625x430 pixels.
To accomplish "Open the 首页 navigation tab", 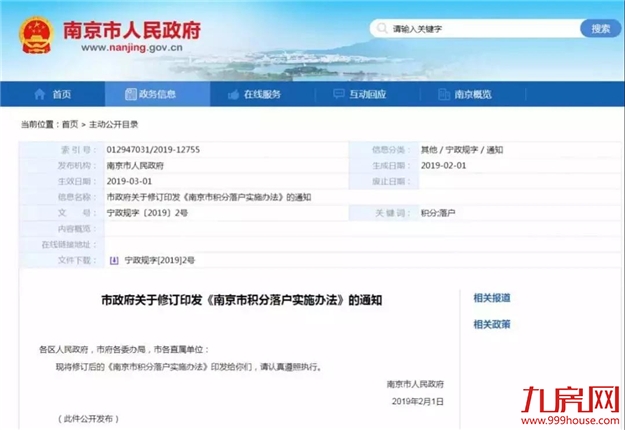I will click(53, 94).
